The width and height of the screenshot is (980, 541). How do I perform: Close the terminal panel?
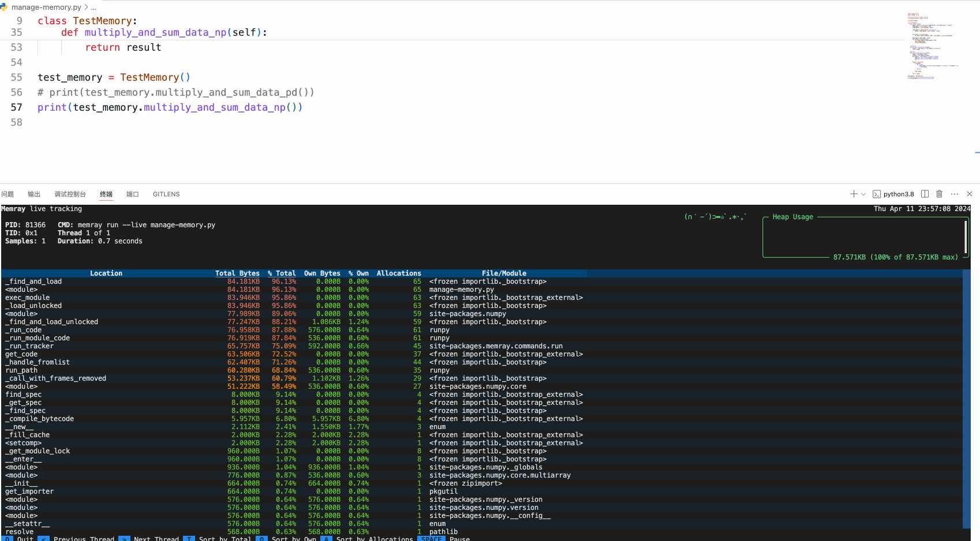(970, 194)
